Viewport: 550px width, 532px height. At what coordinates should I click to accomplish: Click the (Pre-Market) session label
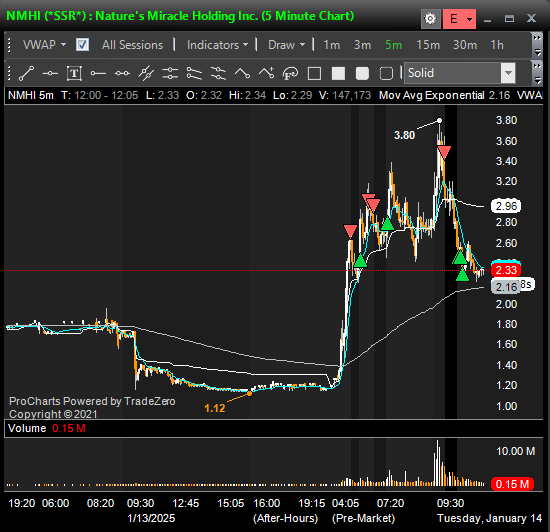pyautogui.click(x=363, y=518)
